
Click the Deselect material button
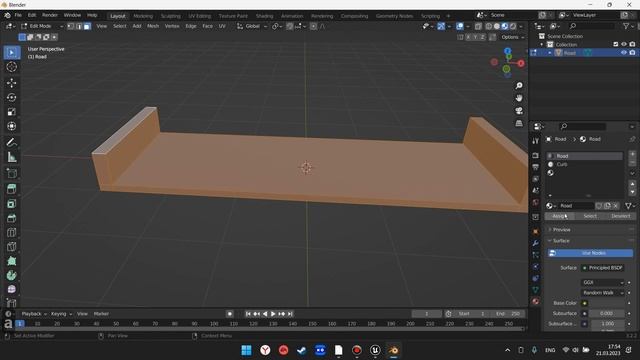pyautogui.click(x=620, y=216)
